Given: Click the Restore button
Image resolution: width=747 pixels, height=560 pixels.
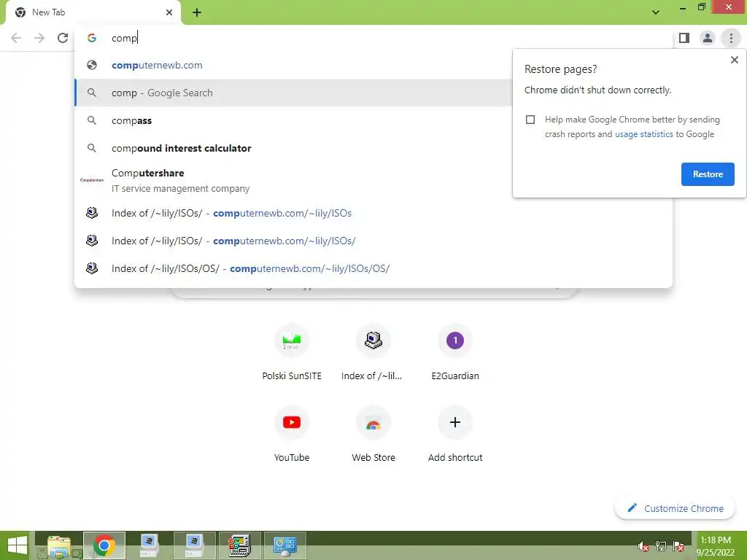Looking at the screenshot, I should pyautogui.click(x=708, y=174).
